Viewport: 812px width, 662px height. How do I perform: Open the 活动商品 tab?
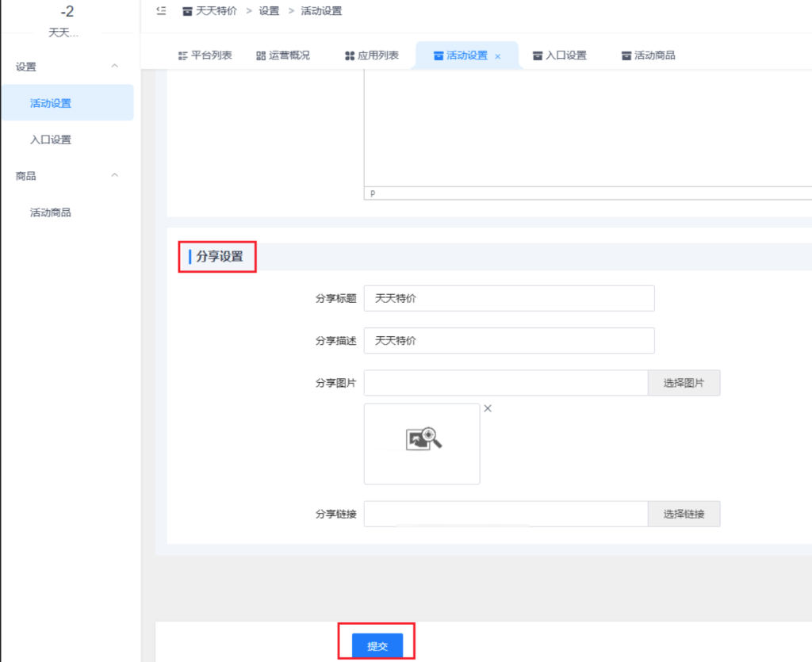coord(648,55)
